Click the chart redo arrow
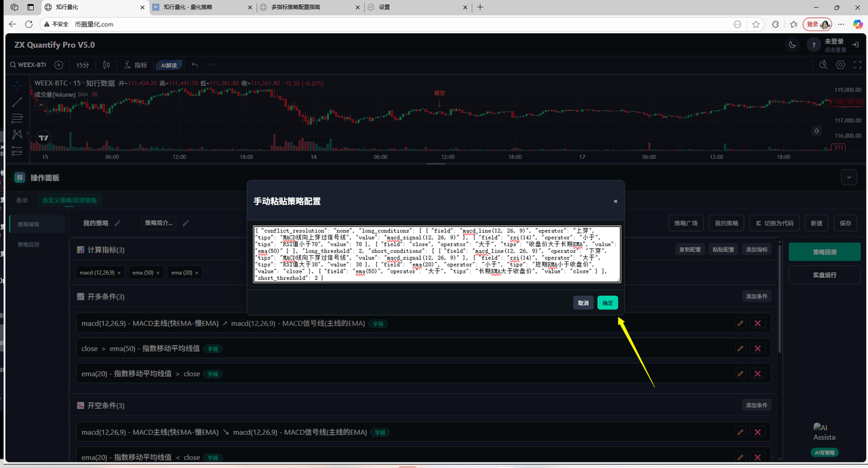This screenshot has height=468, width=868. tap(212, 65)
